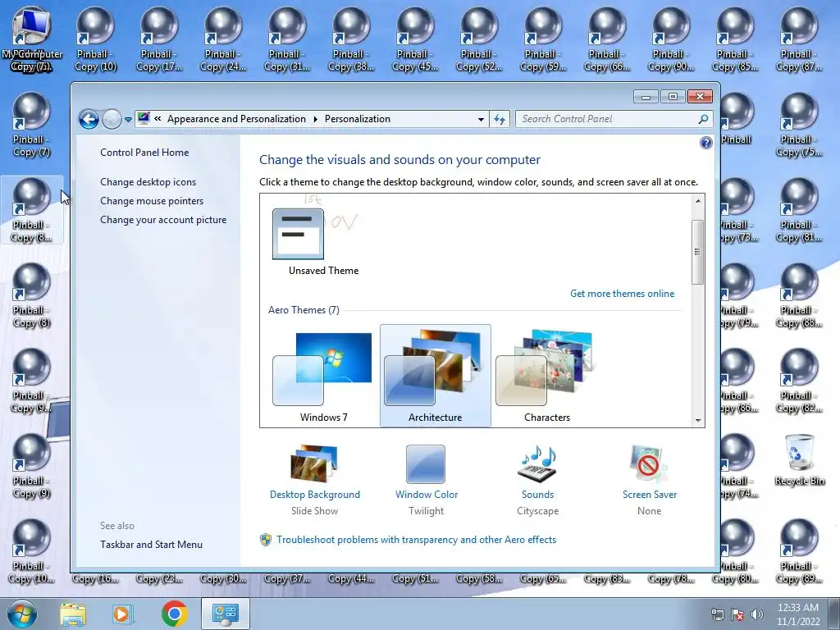Select the Architecture theme
This screenshot has width=840, height=630.
(x=435, y=376)
